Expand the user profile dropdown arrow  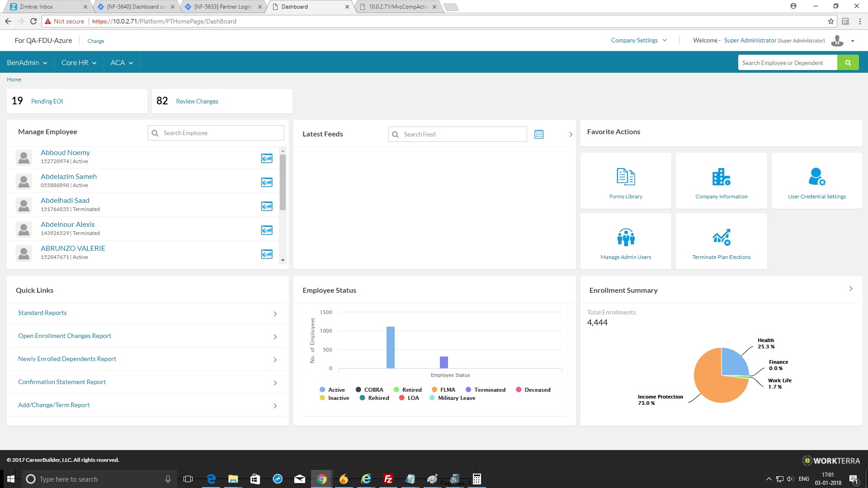pyautogui.click(x=852, y=41)
